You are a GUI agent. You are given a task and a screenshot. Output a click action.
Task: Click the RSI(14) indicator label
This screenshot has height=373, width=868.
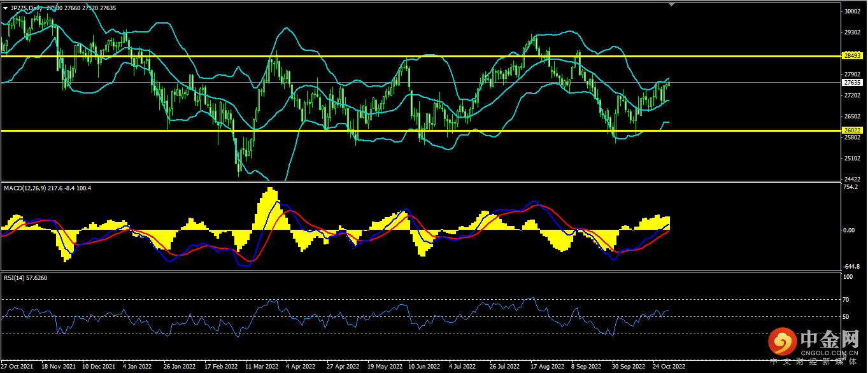click(16, 278)
